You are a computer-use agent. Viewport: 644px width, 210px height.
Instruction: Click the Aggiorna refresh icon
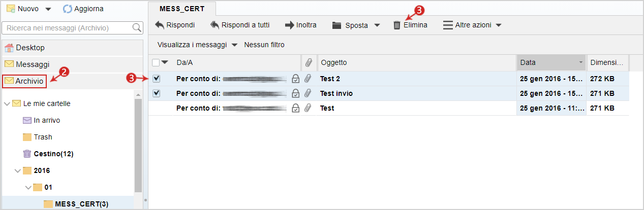point(68,9)
